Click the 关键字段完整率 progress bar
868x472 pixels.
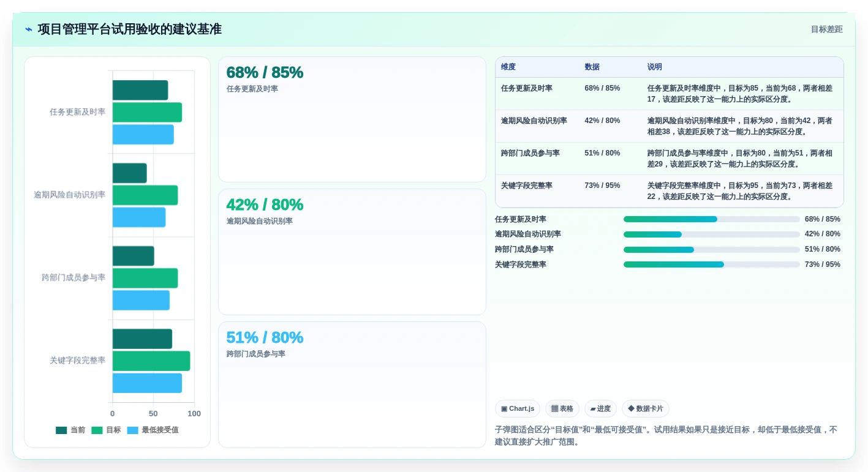[x=712, y=264]
